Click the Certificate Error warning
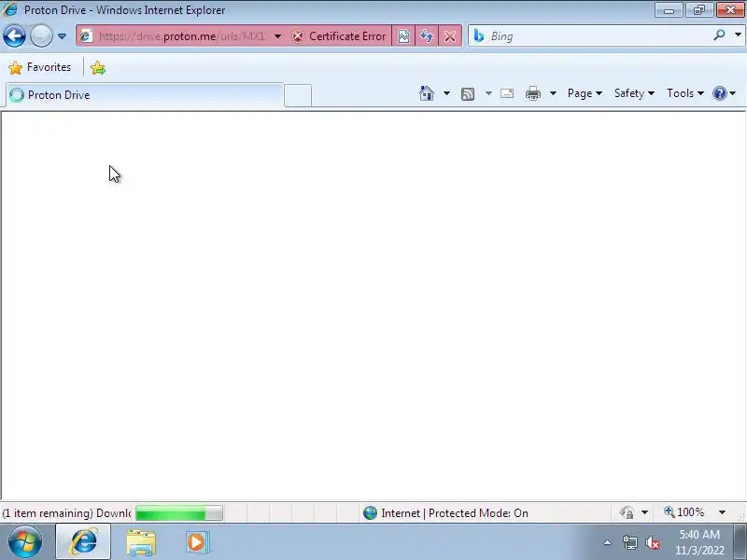The width and height of the screenshot is (747, 560). point(339,36)
